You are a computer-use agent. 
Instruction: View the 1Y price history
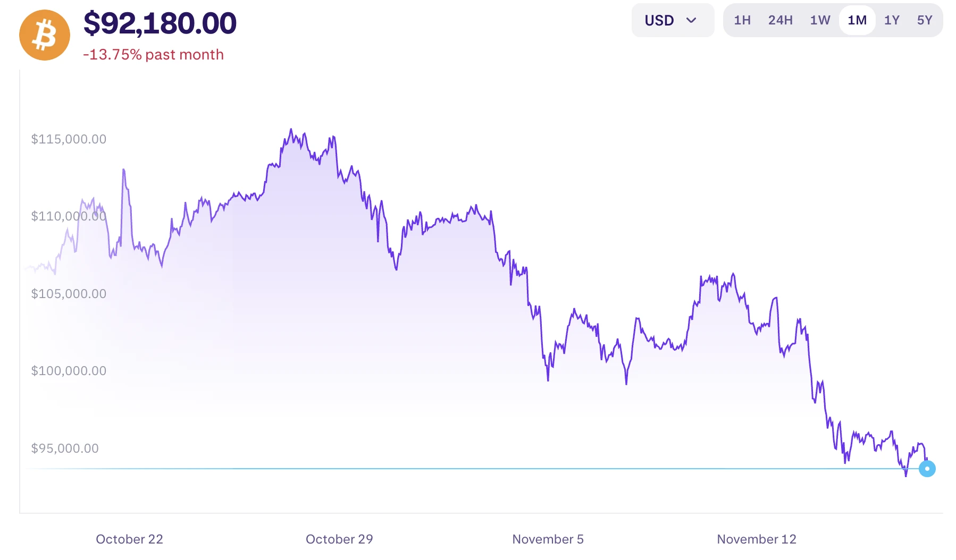click(x=892, y=20)
